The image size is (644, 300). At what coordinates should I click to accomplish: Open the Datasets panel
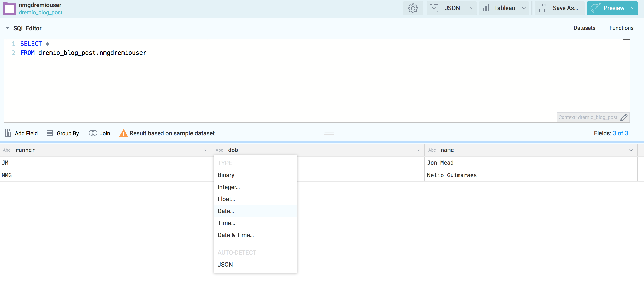[584, 28]
